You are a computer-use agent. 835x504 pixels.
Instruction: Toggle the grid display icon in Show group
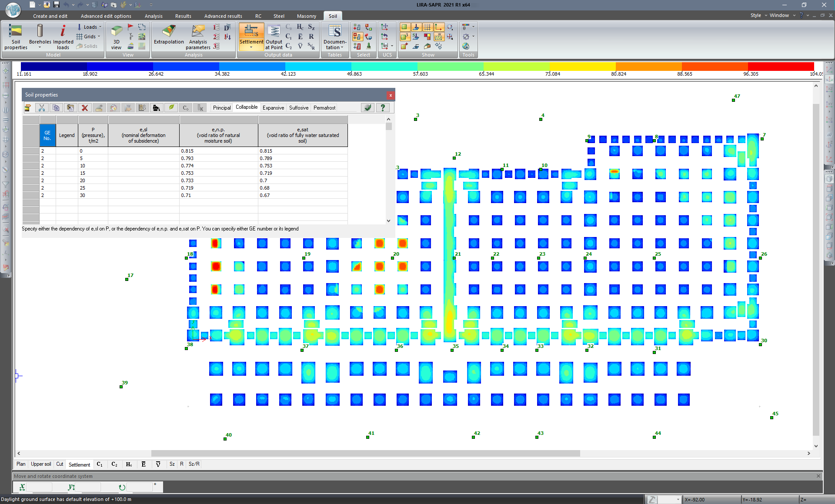[427, 27]
